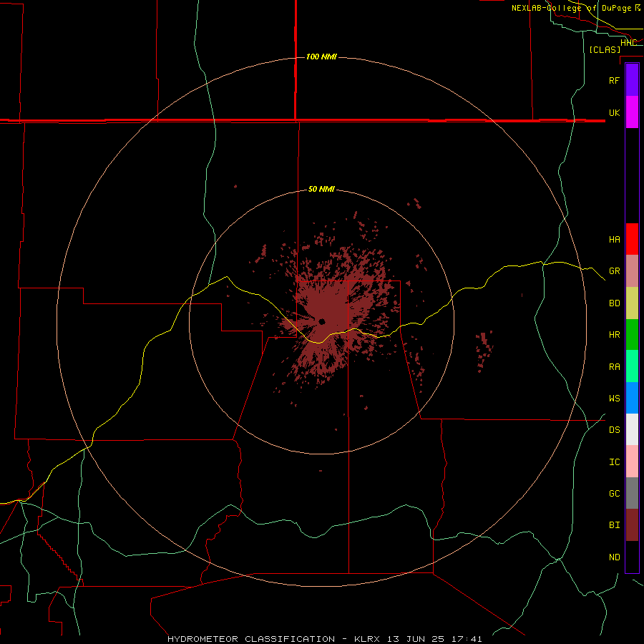Click the GR legend label
The image size is (644, 644).
click(614, 271)
